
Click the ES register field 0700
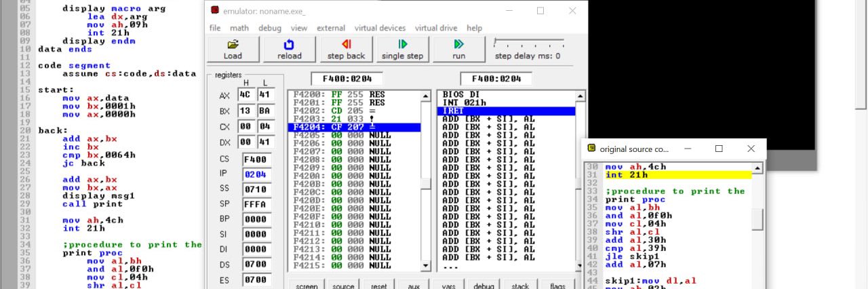257,279
